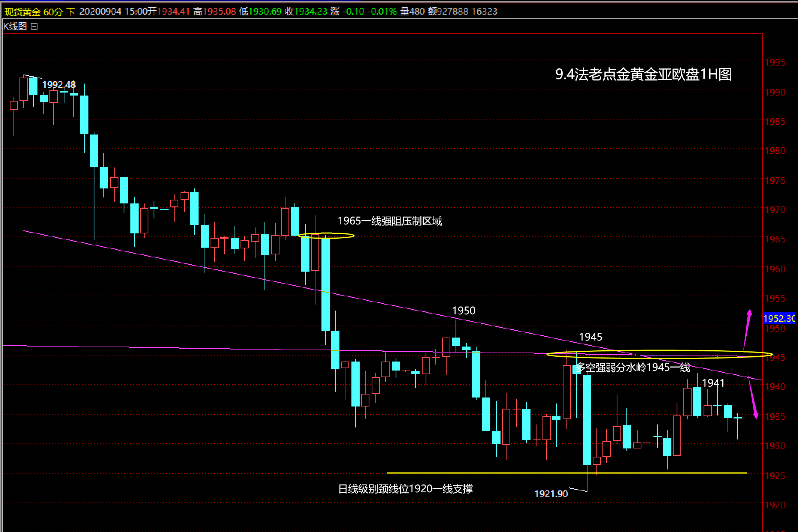Click the 现货黄金 instrument name

point(22,12)
